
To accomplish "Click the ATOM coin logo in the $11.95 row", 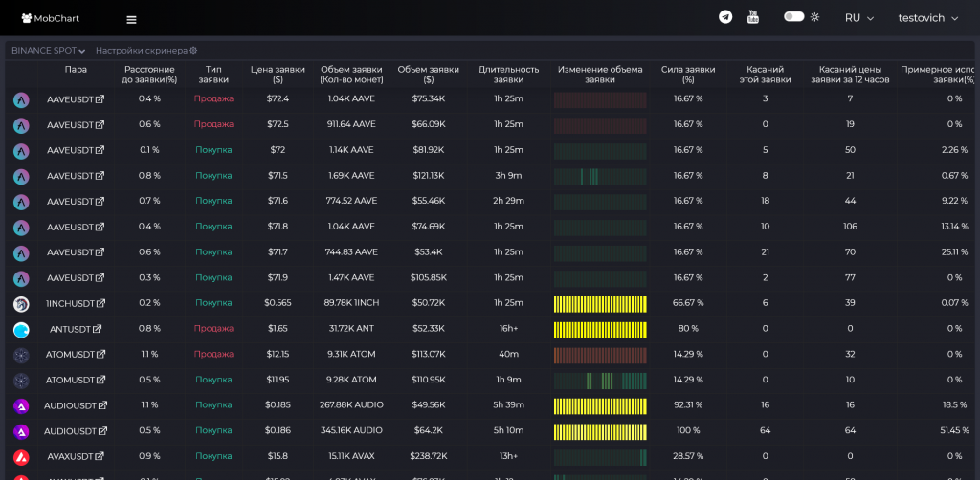I will pos(21,381).
